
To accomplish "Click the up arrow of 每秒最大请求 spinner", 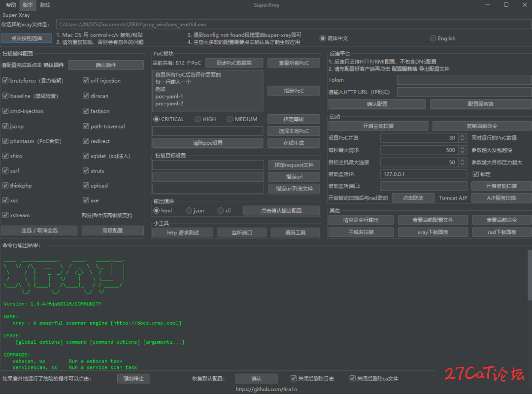I will pos(463,148).
